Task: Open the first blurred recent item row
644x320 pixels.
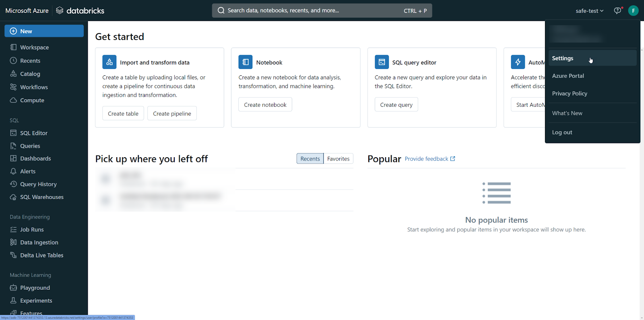Action: point(224,179)
